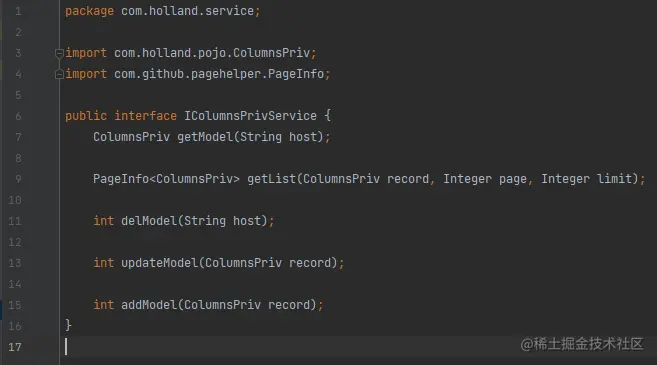Click the 'delModel' method name

point(149,221)
